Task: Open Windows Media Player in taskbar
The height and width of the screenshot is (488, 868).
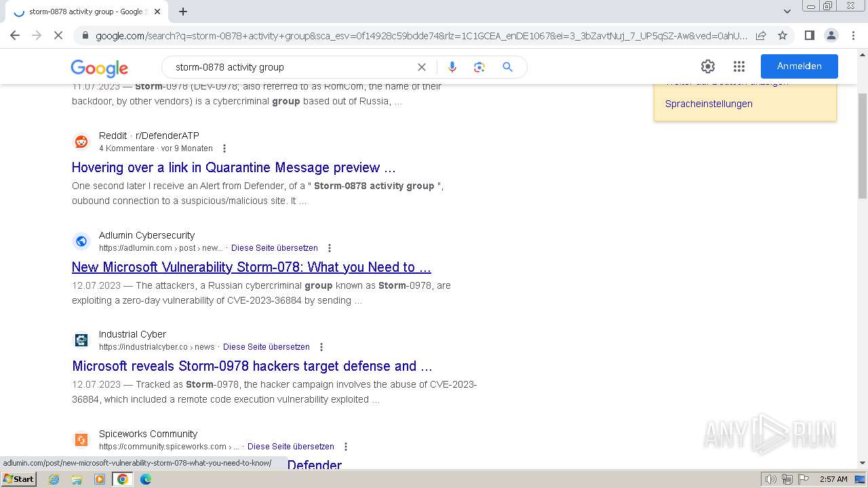Action: [100, 479]
